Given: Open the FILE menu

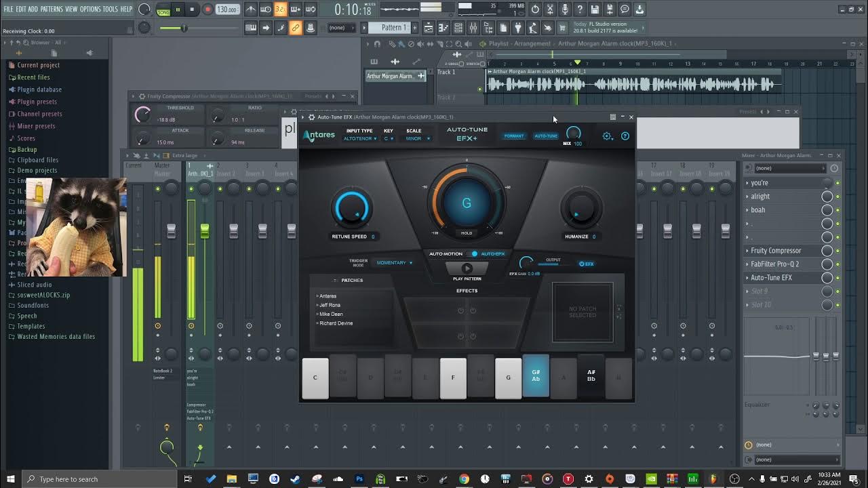Looking at the screenshot, I should tap(9, 9).
